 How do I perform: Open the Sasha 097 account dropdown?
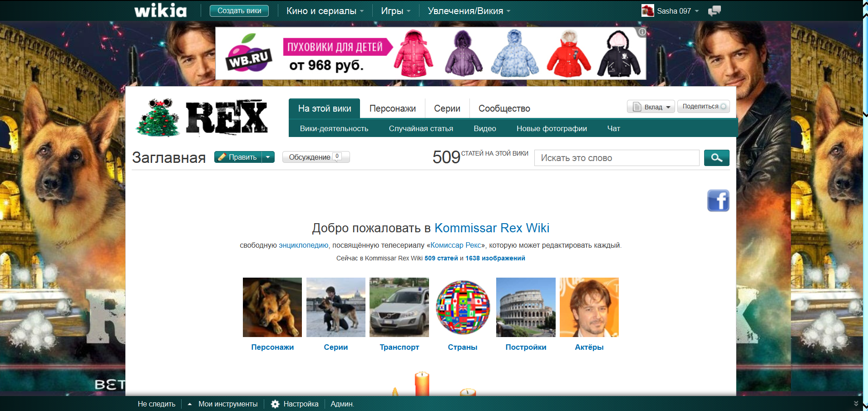click(x=678, y=11)
